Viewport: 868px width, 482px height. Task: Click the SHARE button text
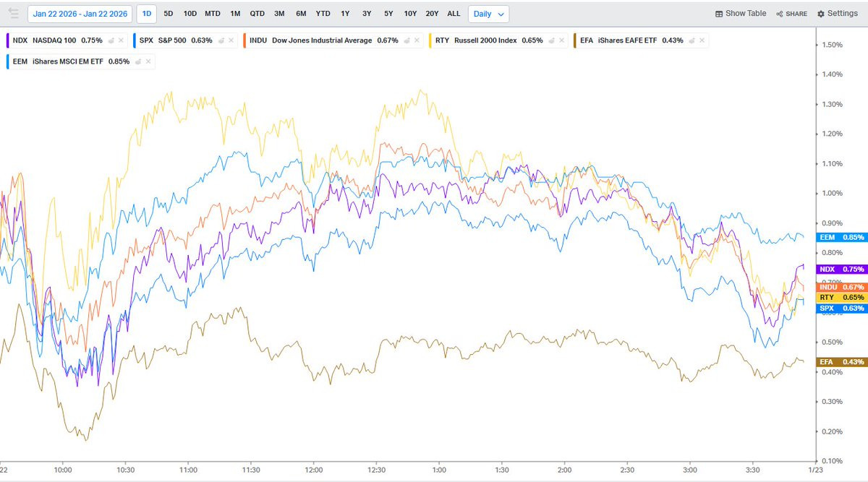click(x=796, y=14)
